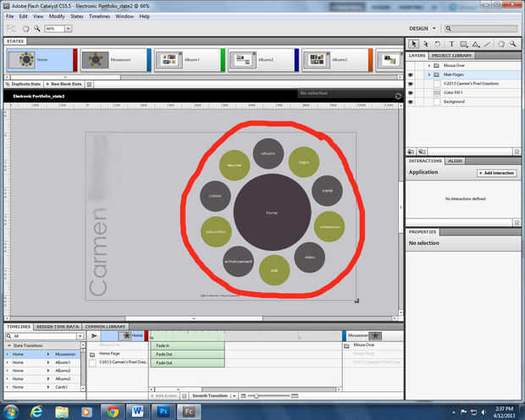Click the Duplicate State button
This screenshot has width=525, height=420.
[23, 84]
